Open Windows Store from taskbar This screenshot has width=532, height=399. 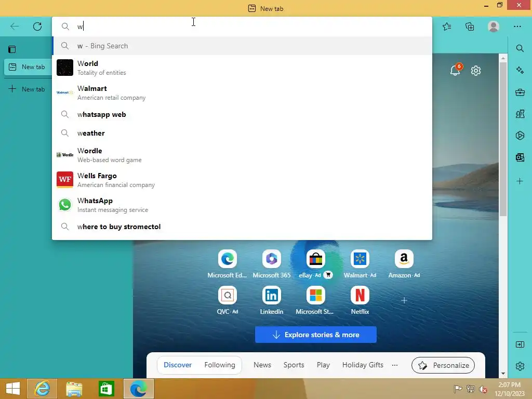[106, 389]
